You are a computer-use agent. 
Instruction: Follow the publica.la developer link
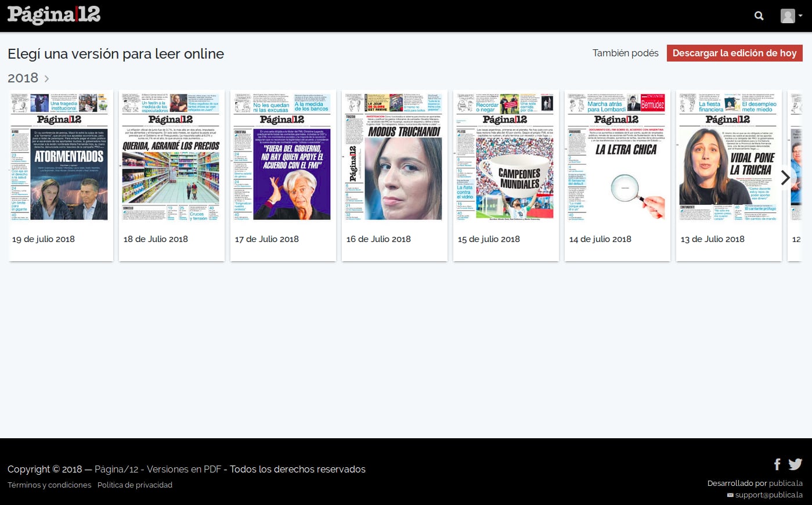(x=785, y=483)
